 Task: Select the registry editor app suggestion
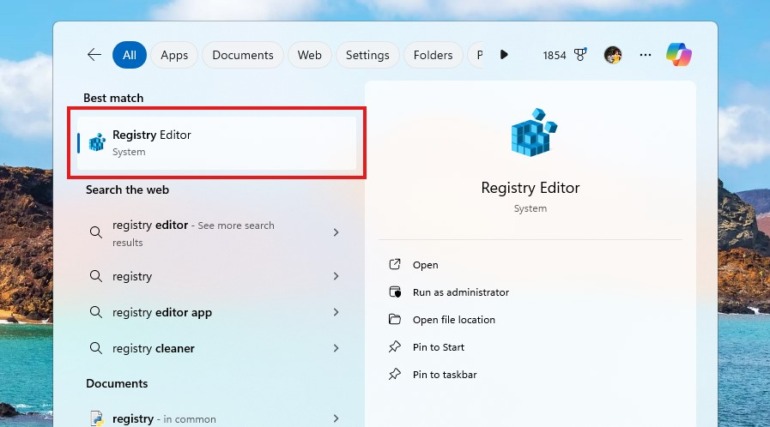162,312
